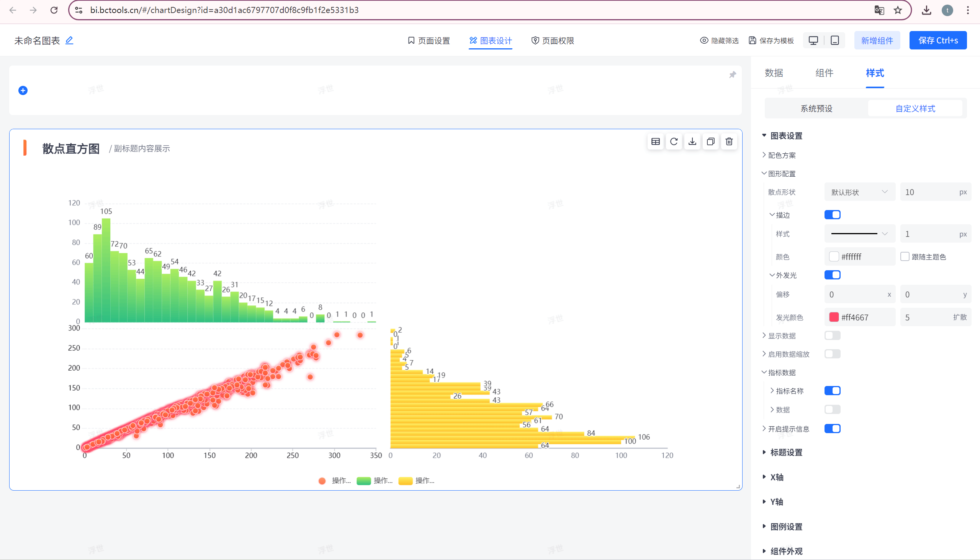
Task: Expand the 图例设置 group
Action: coord(782,527)
